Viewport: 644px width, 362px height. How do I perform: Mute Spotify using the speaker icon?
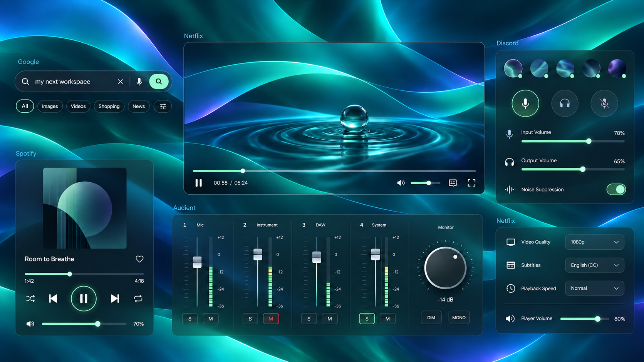pyautogui.click(x=30, y=324)
